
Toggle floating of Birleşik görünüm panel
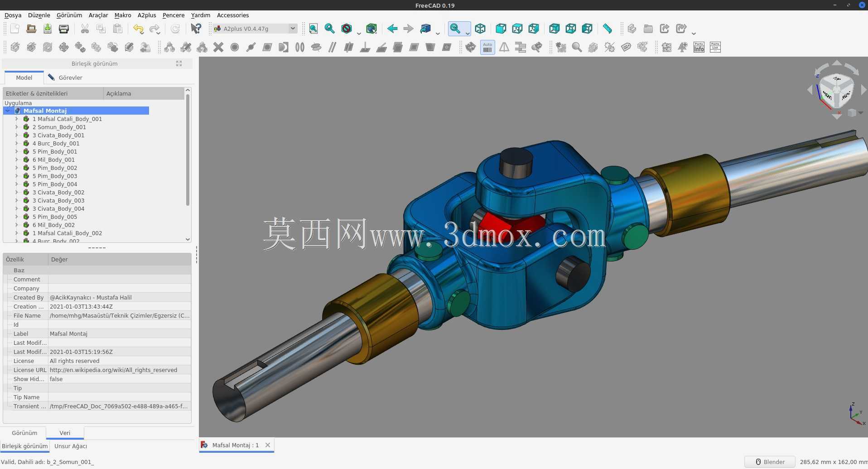pos(179,63)
